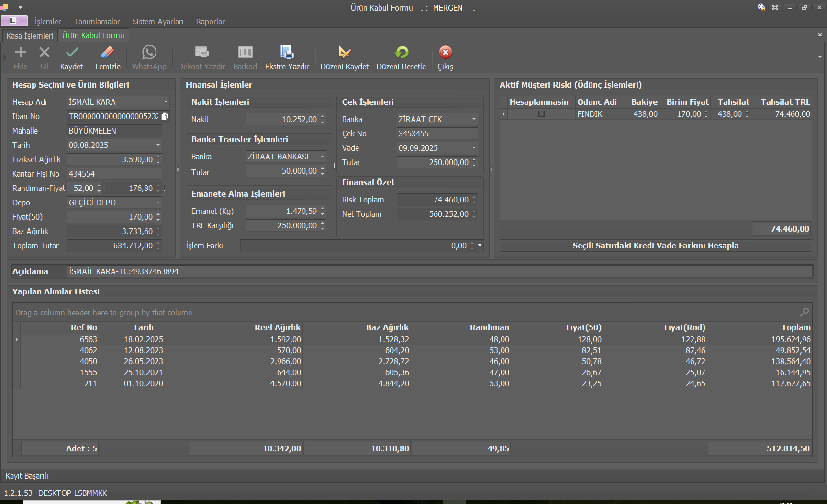Click Düzeni Resetle refresh icon

401,53
